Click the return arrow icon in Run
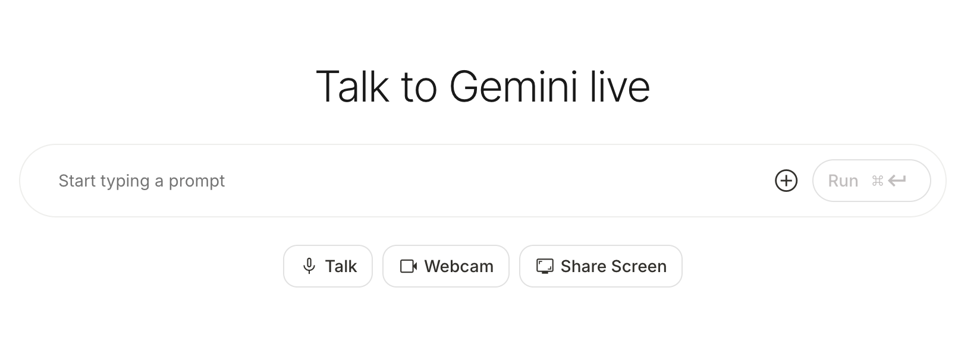 point(897,181)
